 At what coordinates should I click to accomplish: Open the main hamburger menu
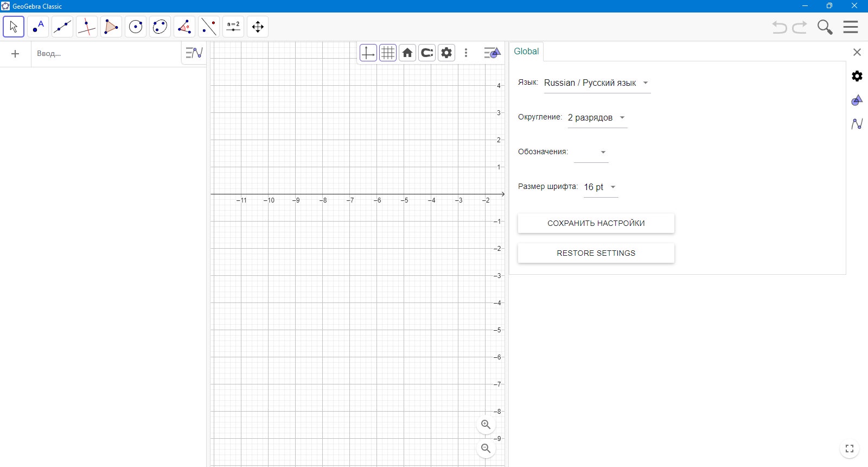[x=851, y=27]
